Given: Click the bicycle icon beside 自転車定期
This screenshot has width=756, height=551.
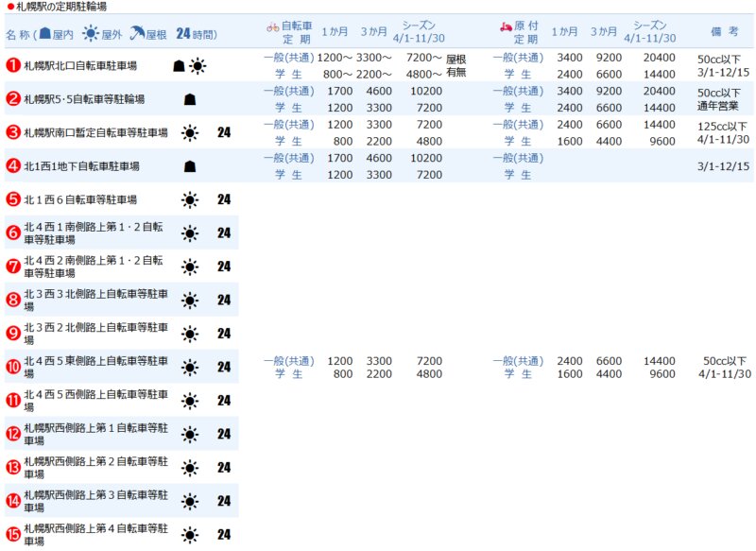Looking at the screenshot, I should click(x=272, y=27).
